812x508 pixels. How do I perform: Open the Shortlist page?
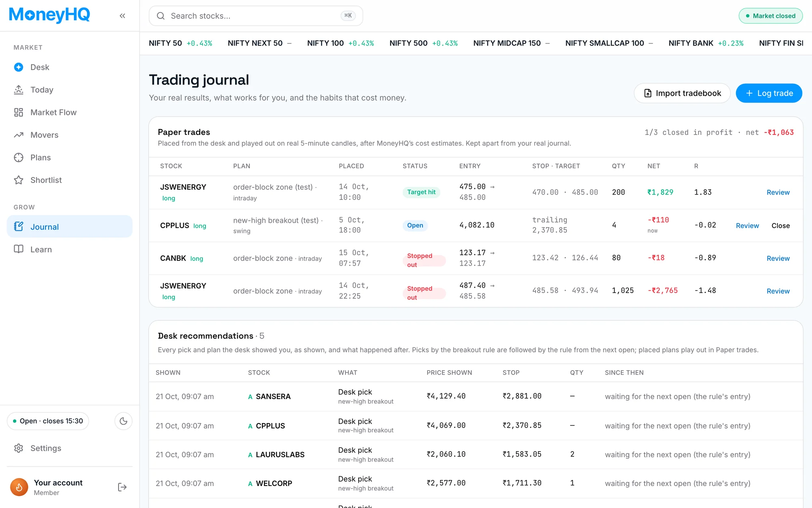(70, 180)
